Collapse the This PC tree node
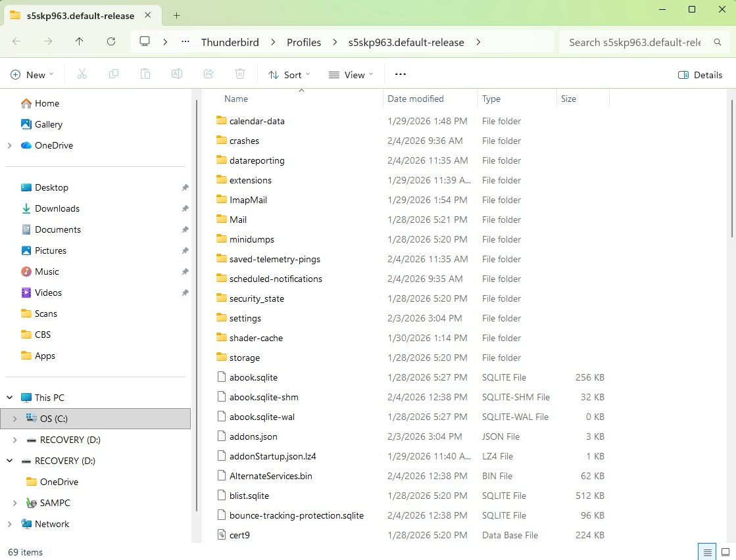This screenshot has width=736, height=560. [10, 398]
